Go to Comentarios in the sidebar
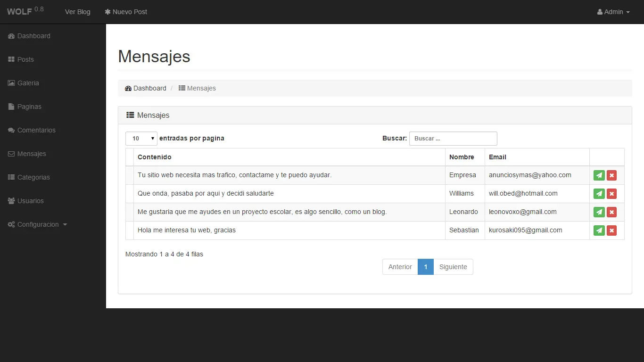 point(36,130)
